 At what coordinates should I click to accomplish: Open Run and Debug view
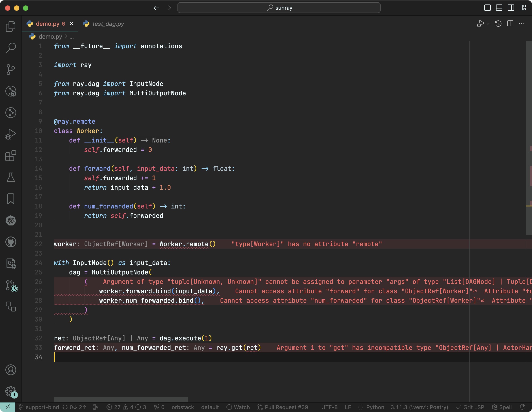click(11, 134)
